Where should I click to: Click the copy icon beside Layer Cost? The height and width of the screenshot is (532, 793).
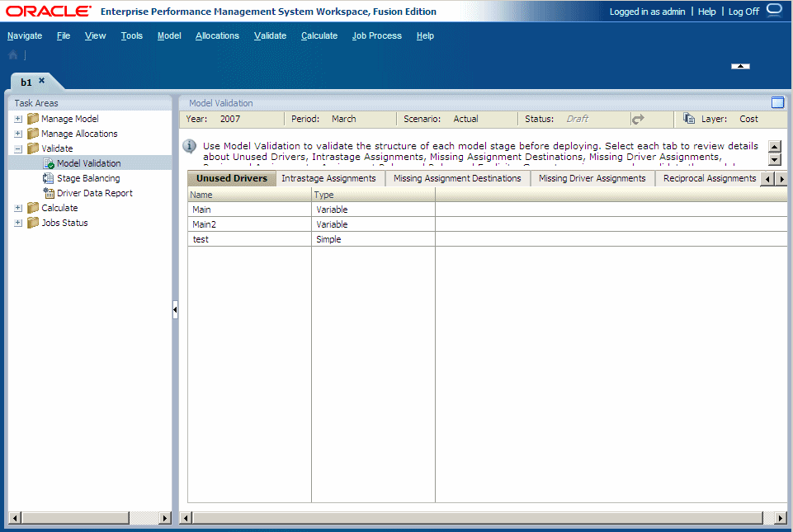pyautogui.click(x=687, y=119)
